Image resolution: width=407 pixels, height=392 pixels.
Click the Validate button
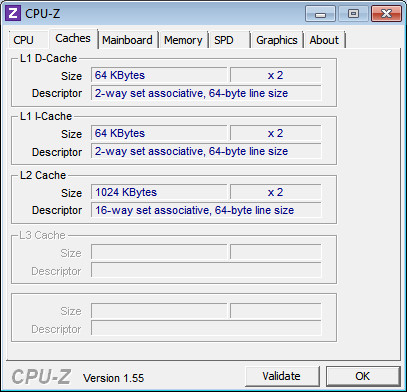[282, 376]
